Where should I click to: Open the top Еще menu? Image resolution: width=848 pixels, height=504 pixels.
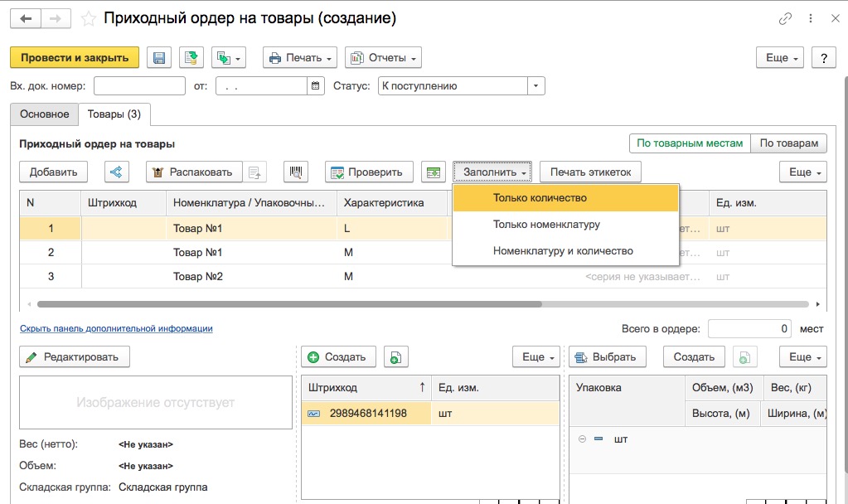point(780,58)
